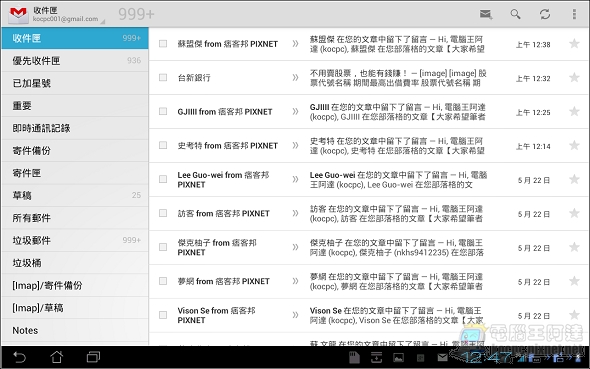Tap the Gmail logo icon
The image size is (590, 369).
coord(18,14)
